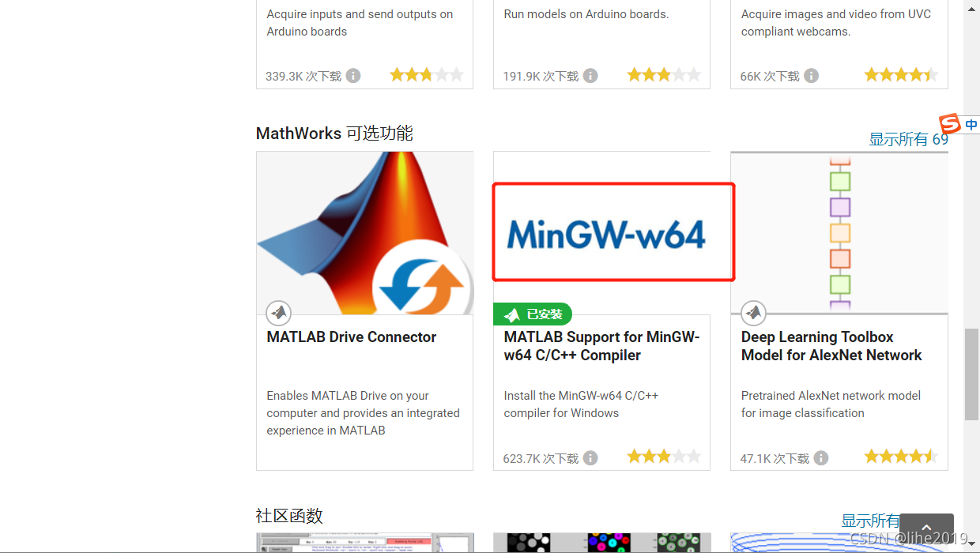Click 'Acquire images and video from UVC' description
The width and height of the screenshot is (980, 553).
tap(836, 23)
